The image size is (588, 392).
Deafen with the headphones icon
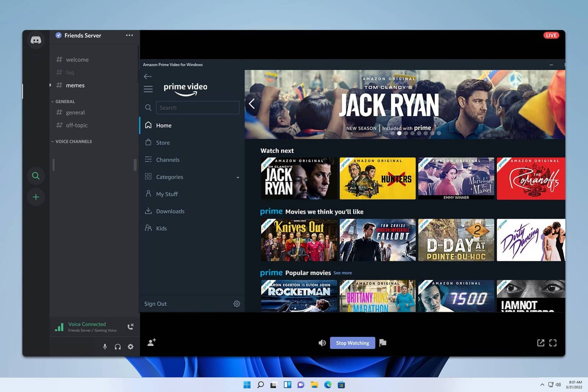point(118,346)
